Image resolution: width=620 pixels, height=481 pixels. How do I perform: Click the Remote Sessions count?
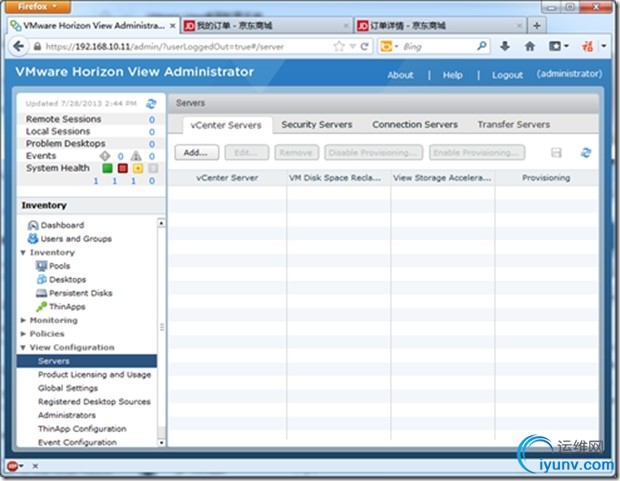point(152,119)
